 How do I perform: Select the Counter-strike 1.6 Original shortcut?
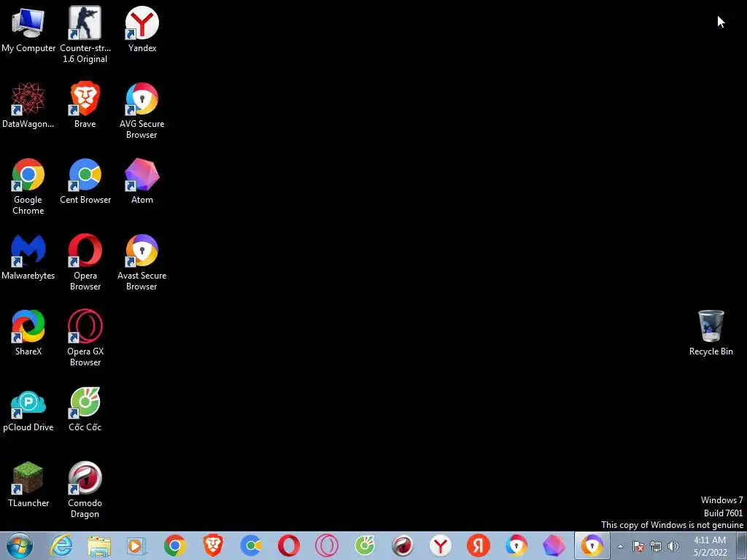click(85, 35)
